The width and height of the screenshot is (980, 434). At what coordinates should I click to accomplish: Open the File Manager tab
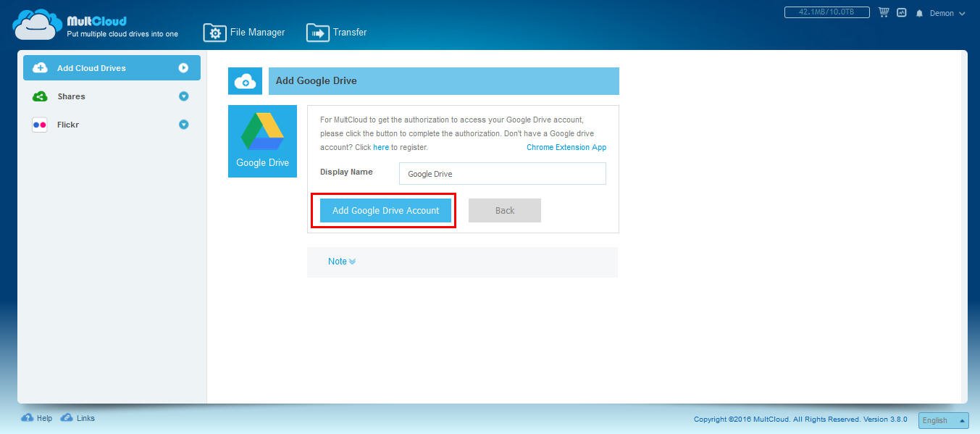click(244, 33)
